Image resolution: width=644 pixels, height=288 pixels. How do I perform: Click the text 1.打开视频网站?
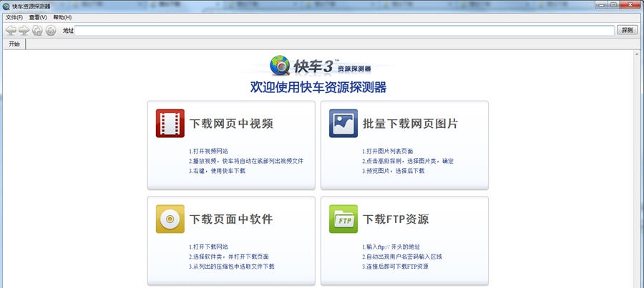tap(208, 151)
